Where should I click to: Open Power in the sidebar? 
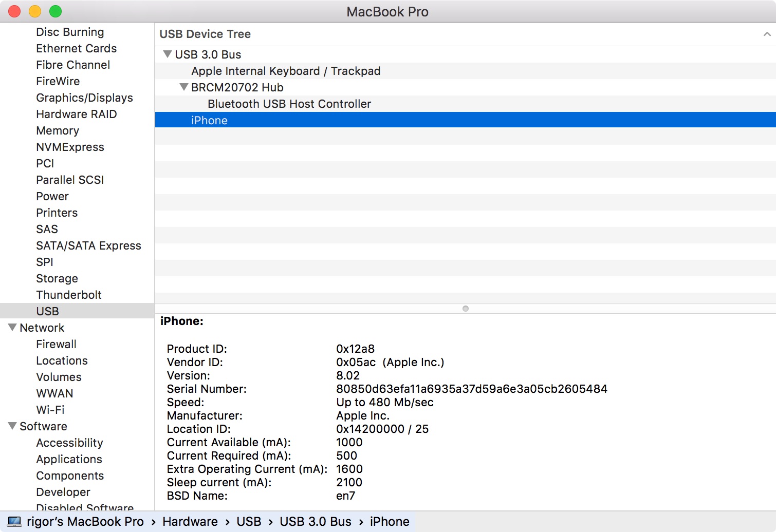52,196
